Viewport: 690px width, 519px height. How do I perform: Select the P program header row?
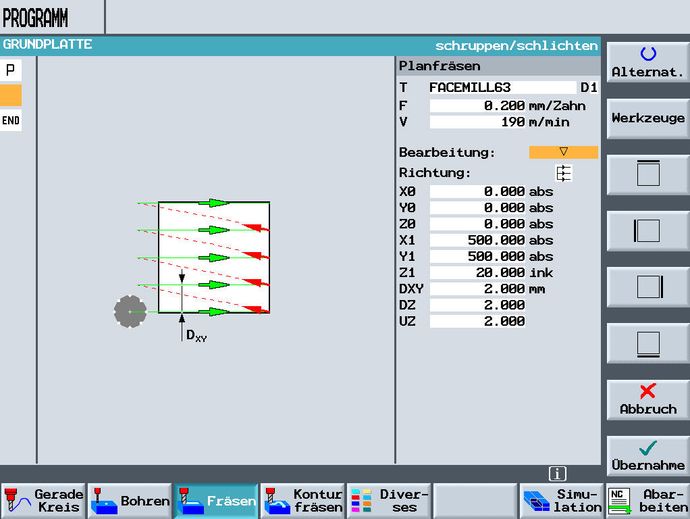[x=11, y=70]
